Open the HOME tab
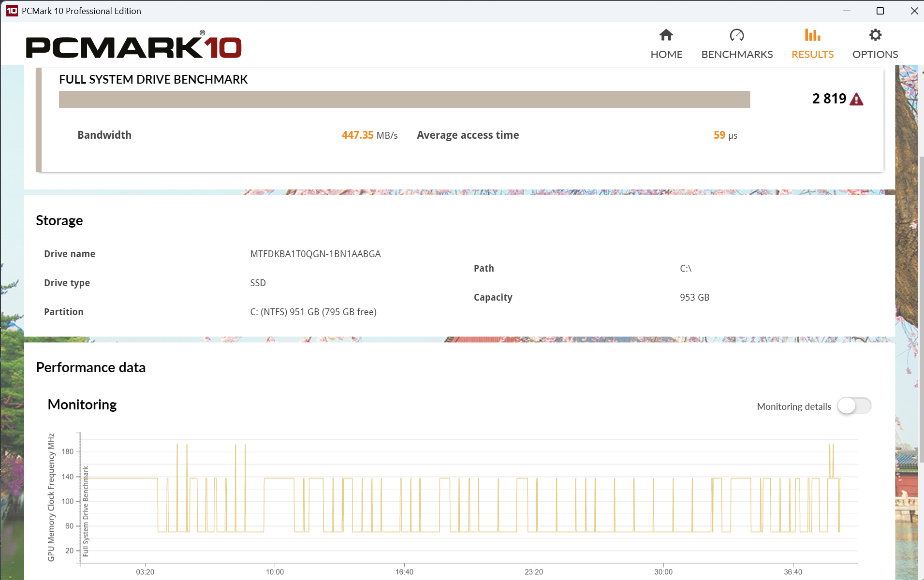 click(x=666, y=43)
